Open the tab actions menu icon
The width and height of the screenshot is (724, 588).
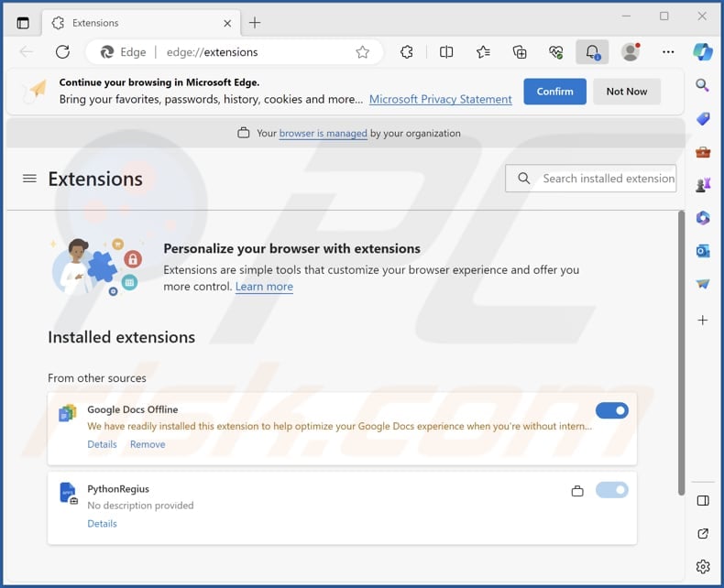23,23
